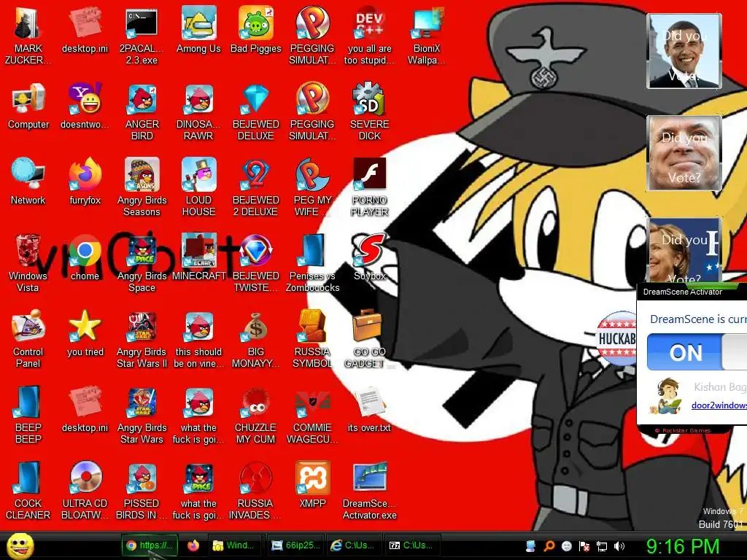
Task: Switch to 7-Zip 'C:\Us...' taskbar item
Action: (x=411, y=545)
